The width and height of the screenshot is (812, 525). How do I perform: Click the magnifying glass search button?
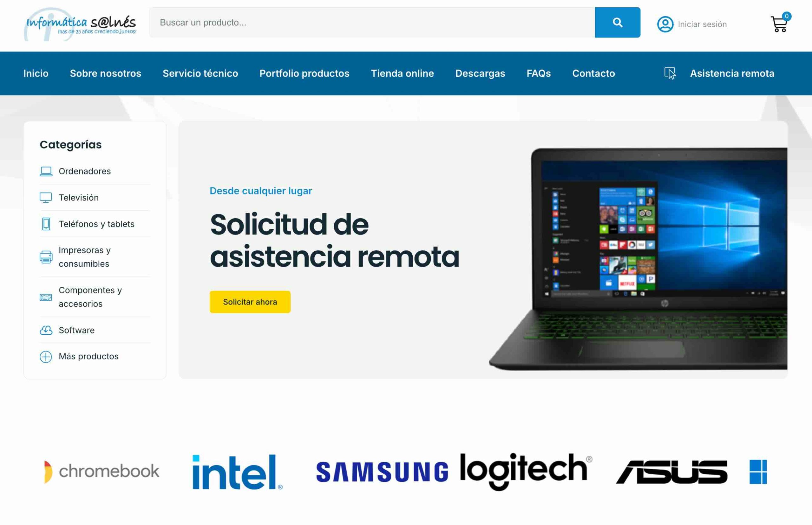point(617,23)
